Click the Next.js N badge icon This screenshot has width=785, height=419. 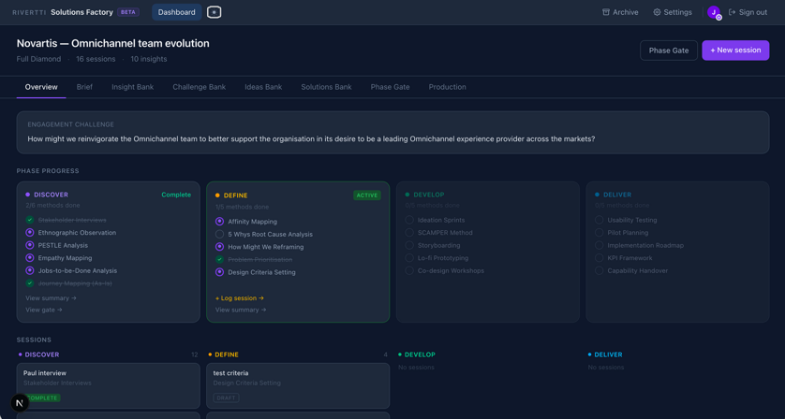[x=20, y=402]
